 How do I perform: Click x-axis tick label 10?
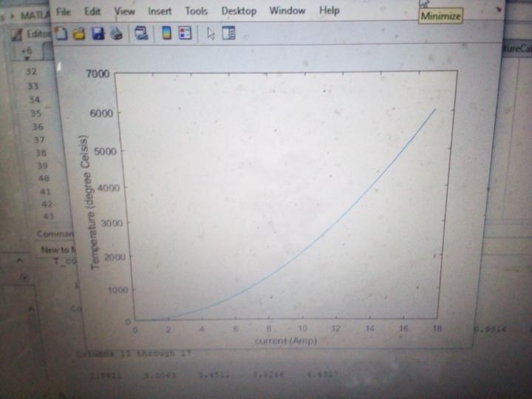click(303, 328)
